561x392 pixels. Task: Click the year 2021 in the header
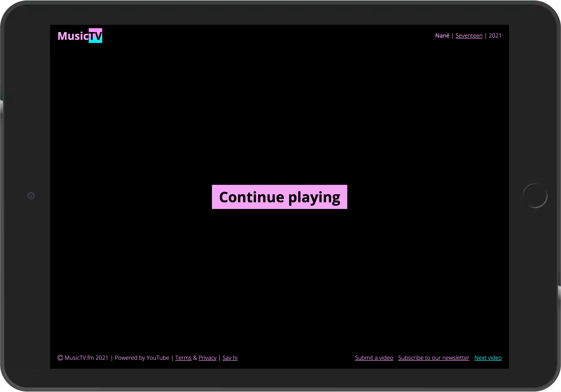pyautogui.click(x=495, y=36)
